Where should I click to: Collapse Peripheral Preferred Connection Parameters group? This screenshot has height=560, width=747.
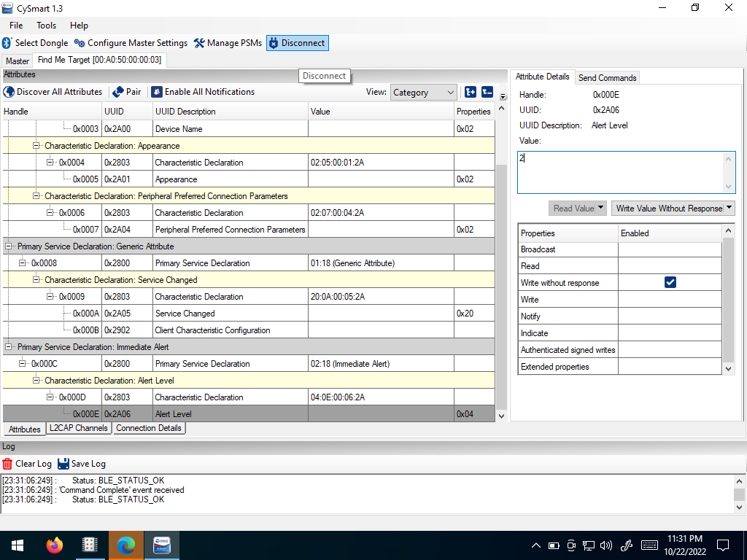pos(36,195)
